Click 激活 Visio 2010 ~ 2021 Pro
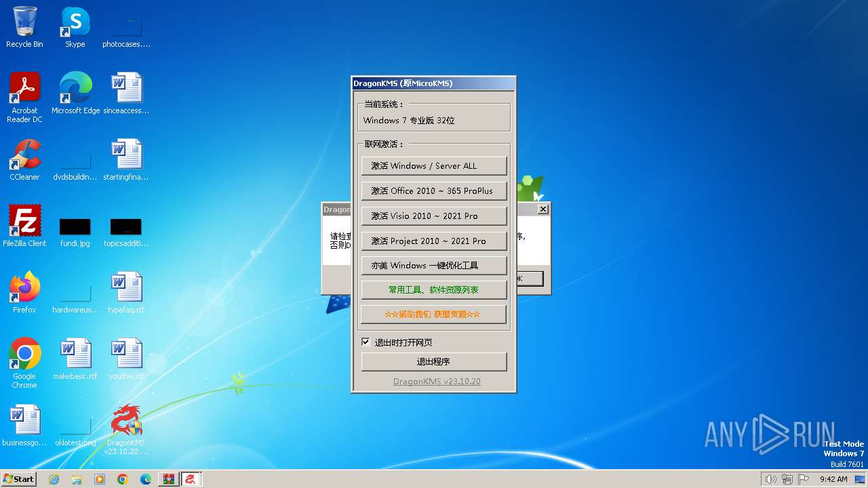Screen dimensions: 868x488 click(434, 216)
